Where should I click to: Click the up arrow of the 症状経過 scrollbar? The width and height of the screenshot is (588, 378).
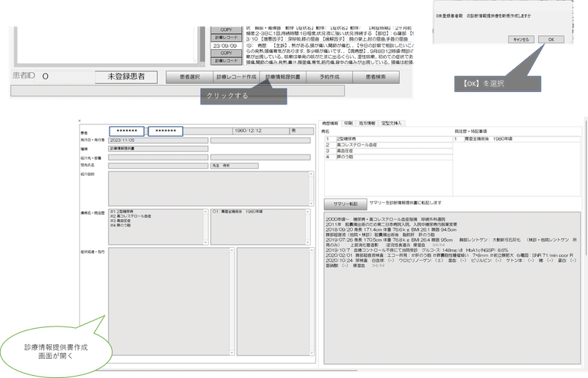coord(232,250)
